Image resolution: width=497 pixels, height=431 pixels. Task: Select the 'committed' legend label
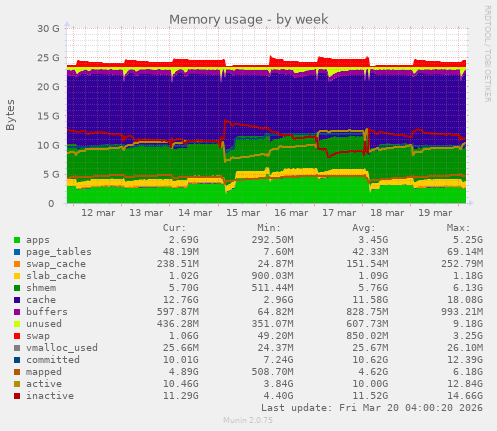[x=53, y=360]
